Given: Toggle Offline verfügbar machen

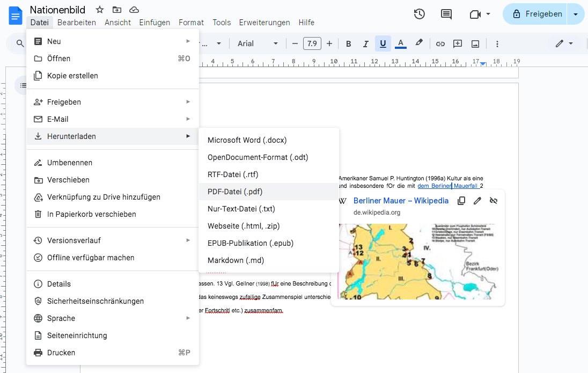Looking at the screenshot, I should [113, 258].
